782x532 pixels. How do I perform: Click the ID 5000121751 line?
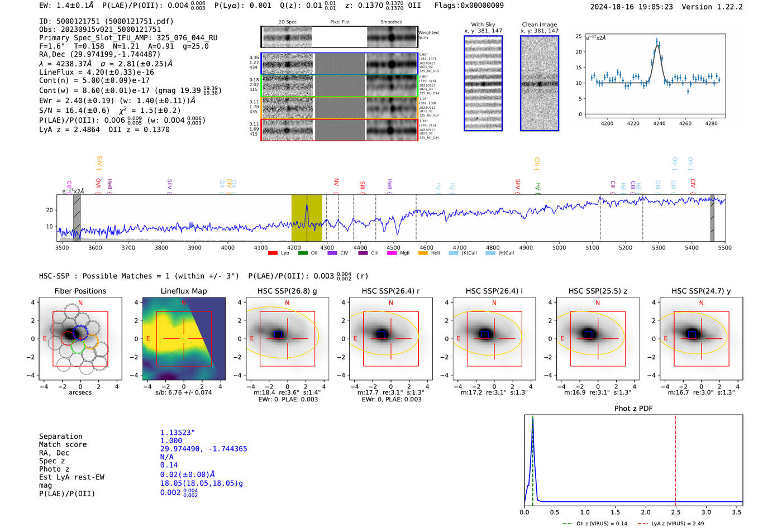106,21
